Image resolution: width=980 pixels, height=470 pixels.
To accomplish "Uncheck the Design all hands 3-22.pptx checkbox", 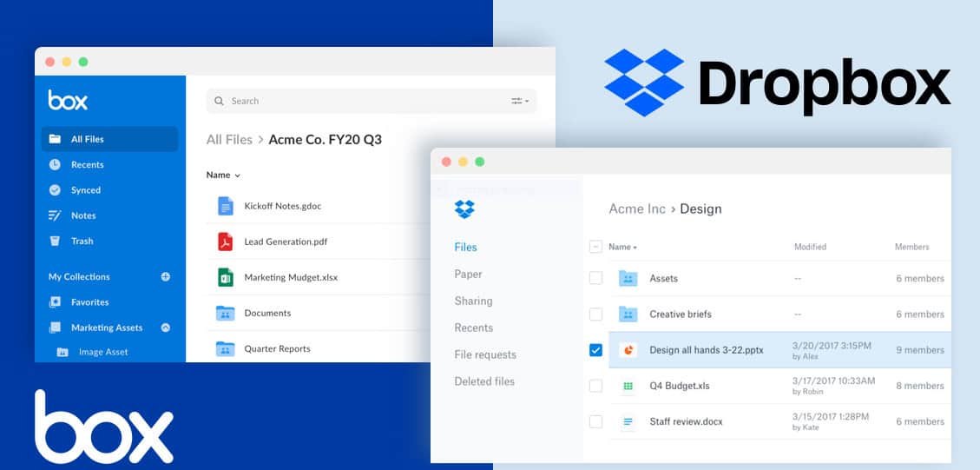I will pyautogui.click(x=595, y=350).
